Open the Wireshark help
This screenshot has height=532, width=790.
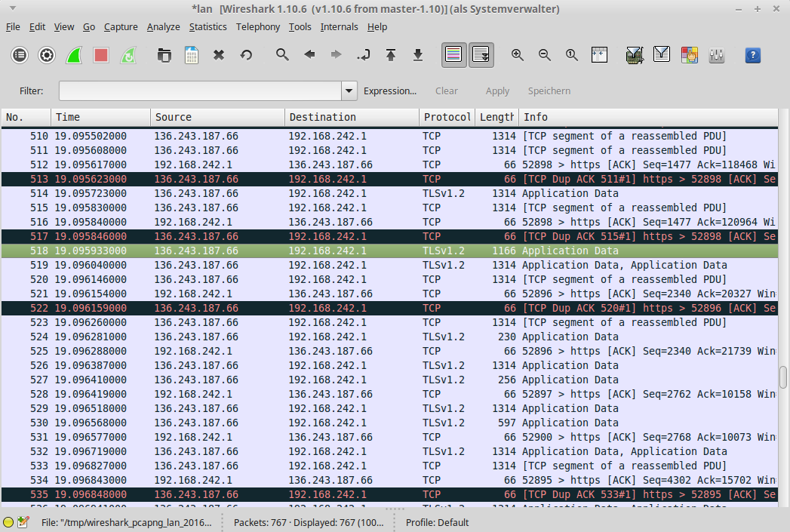pyautogui.click(x=752, y=54)
